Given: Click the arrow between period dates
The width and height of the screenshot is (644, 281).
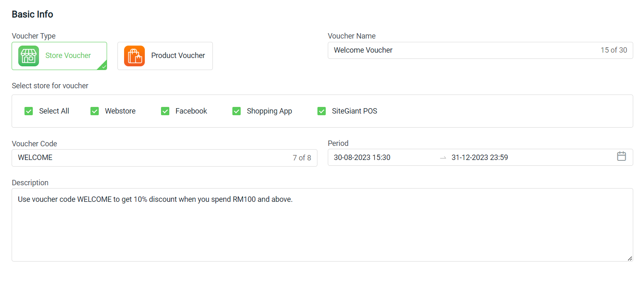Looking at the screenshot, I should click(x=443, y=157).
